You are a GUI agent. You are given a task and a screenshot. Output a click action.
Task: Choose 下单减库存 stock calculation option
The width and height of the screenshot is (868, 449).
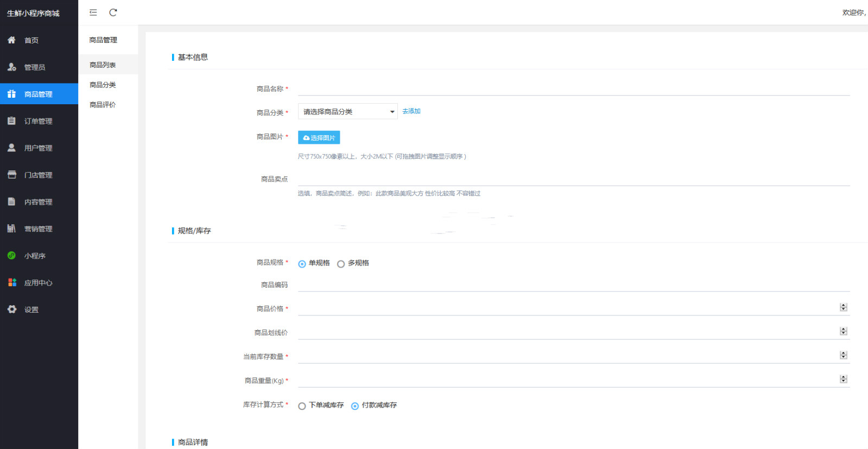tap(302, 406)
